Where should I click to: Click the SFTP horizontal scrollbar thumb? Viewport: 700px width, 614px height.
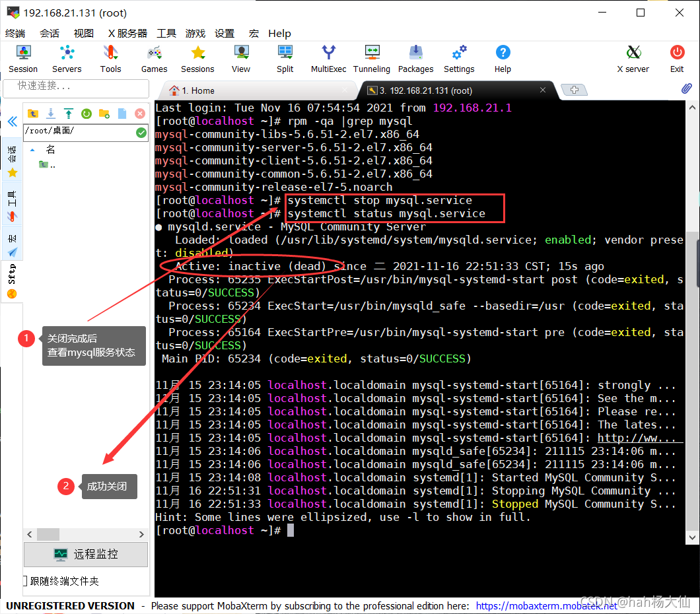[48, 534]
